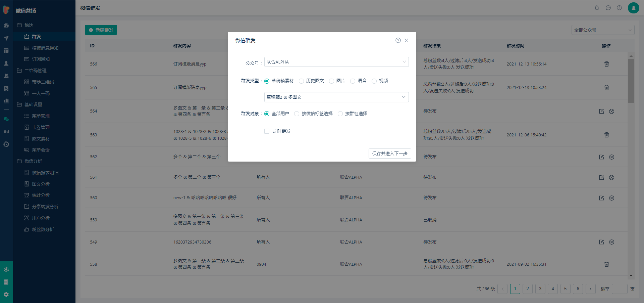Cancel row 564 with the circle-x icon
The height and width of the screenshot is (303, 644).
coord(611,111)
